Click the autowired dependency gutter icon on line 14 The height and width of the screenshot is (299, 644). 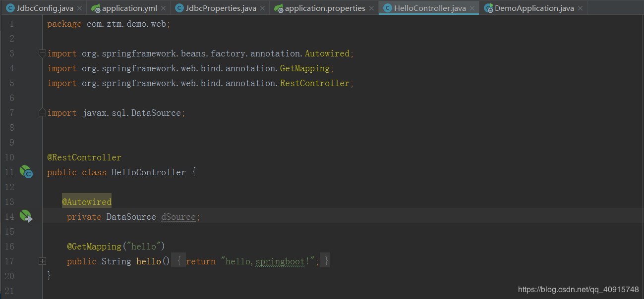pos(26,216)
